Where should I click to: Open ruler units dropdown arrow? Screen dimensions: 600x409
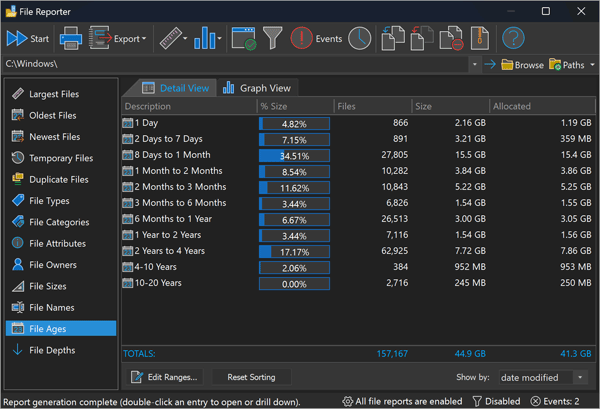point(185,38)
